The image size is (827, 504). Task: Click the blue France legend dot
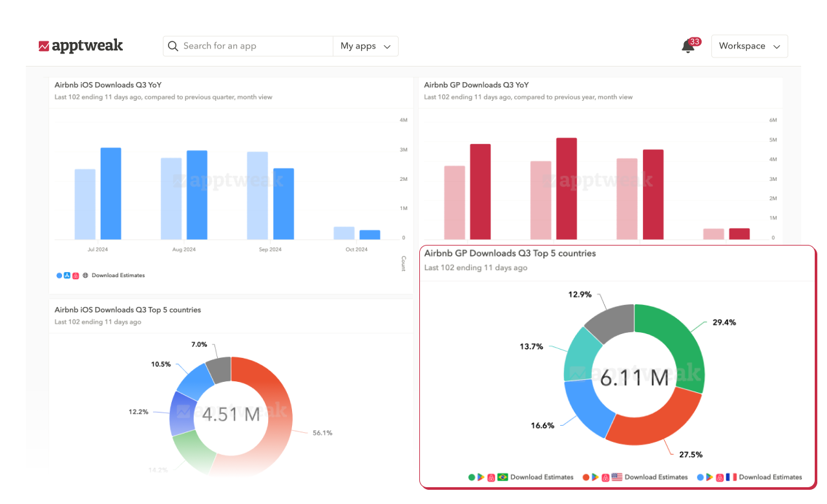[x=700, y=478]
